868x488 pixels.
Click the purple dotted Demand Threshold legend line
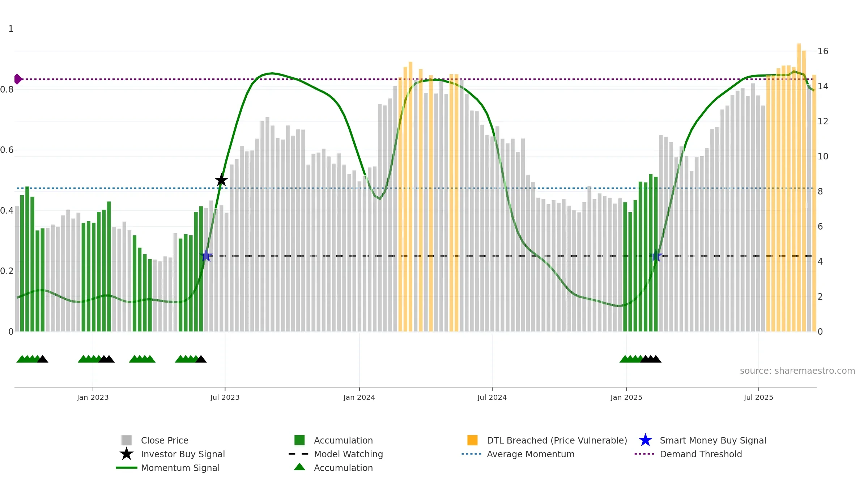coord(644,454)
